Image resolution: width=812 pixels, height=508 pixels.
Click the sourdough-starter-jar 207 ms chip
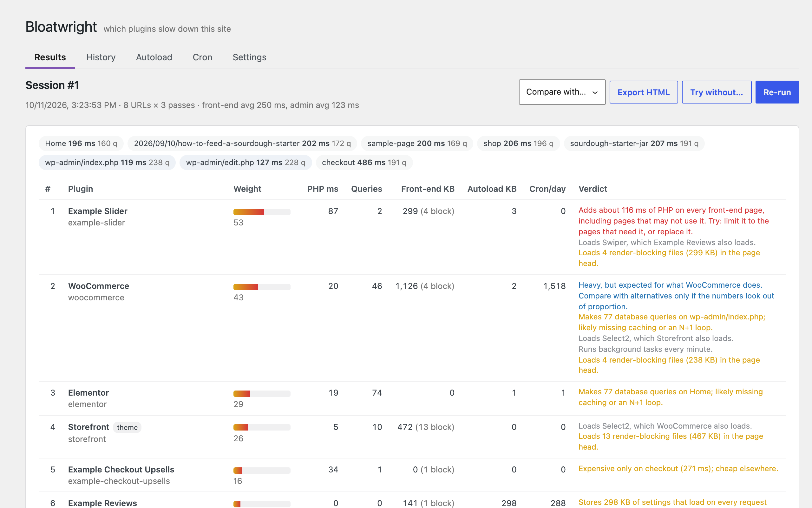(x=634, y=144)
